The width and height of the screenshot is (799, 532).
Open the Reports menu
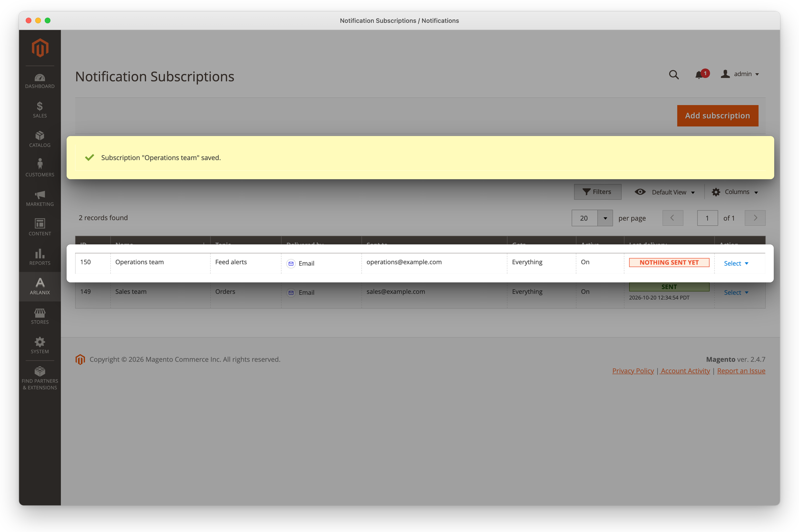40,257
